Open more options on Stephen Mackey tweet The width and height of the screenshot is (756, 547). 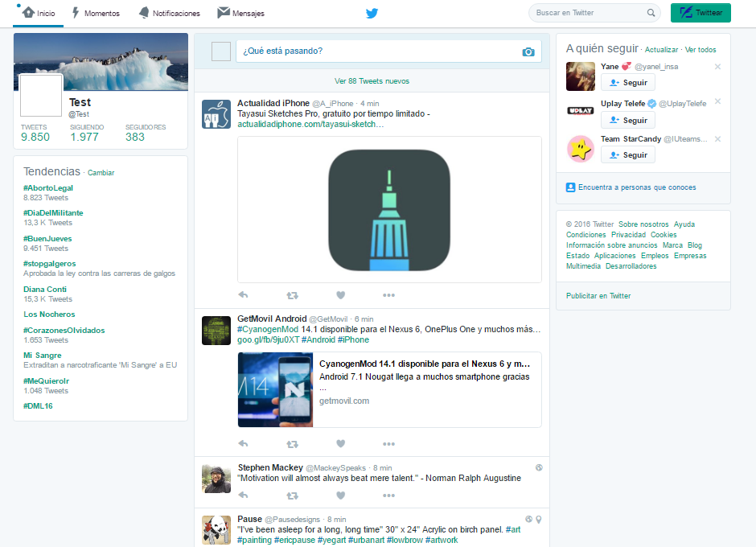click(388, 496)
